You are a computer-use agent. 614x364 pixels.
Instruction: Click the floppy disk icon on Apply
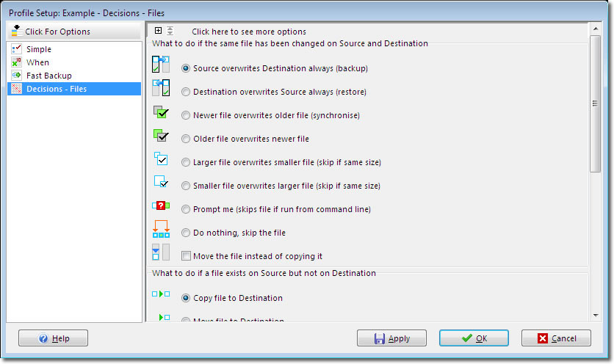click(x=380, y=338)
